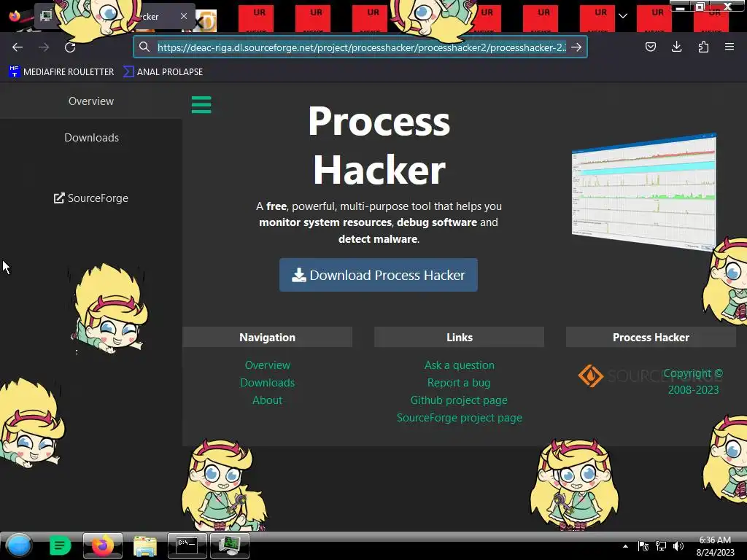Select Downloads in the page sidebar
This screenshot has width=747, height=560.
(x=91, y=138)
